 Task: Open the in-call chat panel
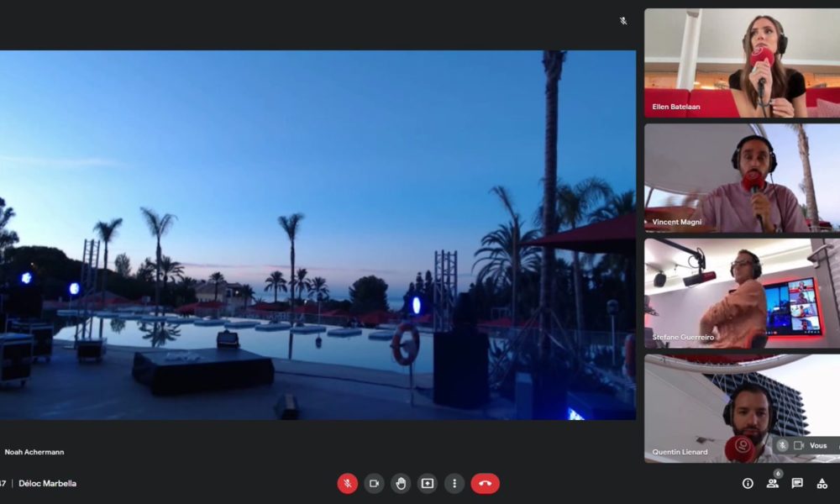click(x=797, y=484)
